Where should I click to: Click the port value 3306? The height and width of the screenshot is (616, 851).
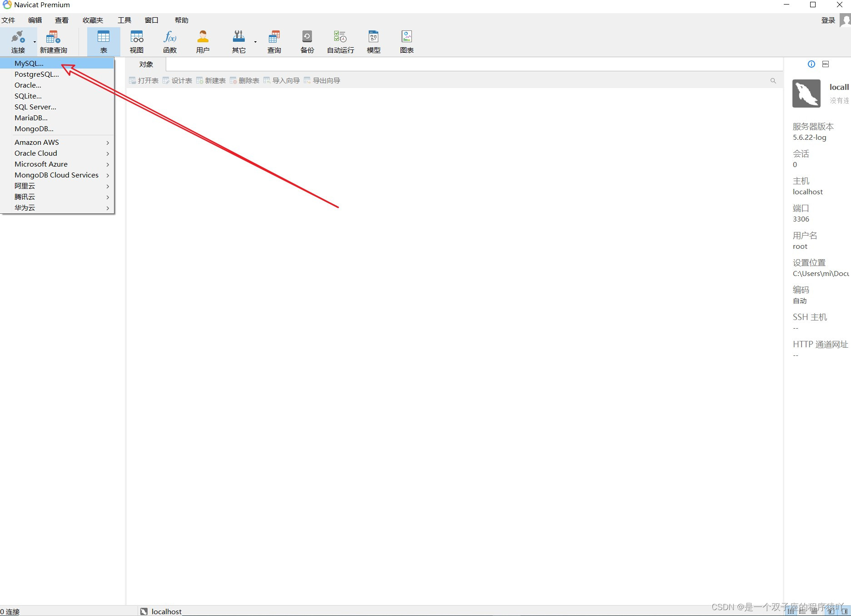pyautogui.click(x=801, y=219)
